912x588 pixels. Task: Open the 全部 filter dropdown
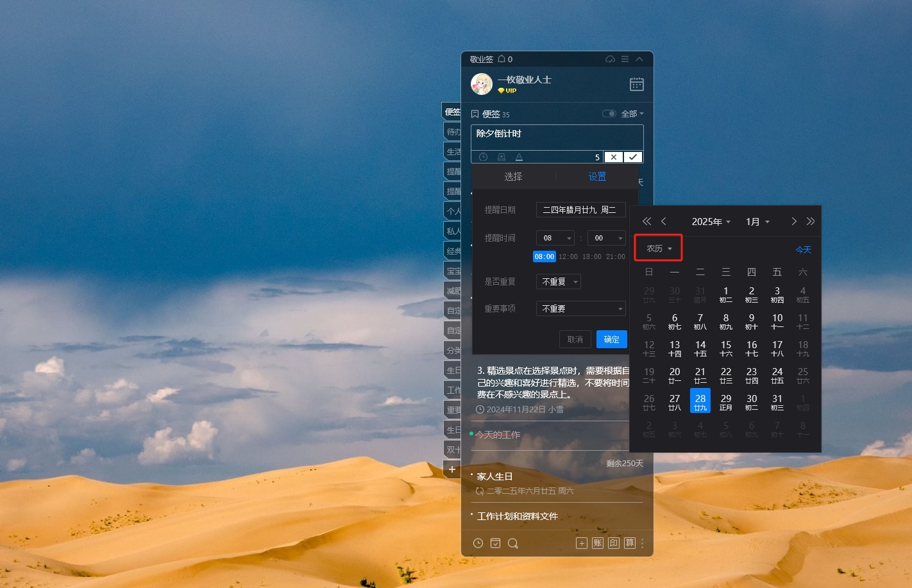(632, 113)
